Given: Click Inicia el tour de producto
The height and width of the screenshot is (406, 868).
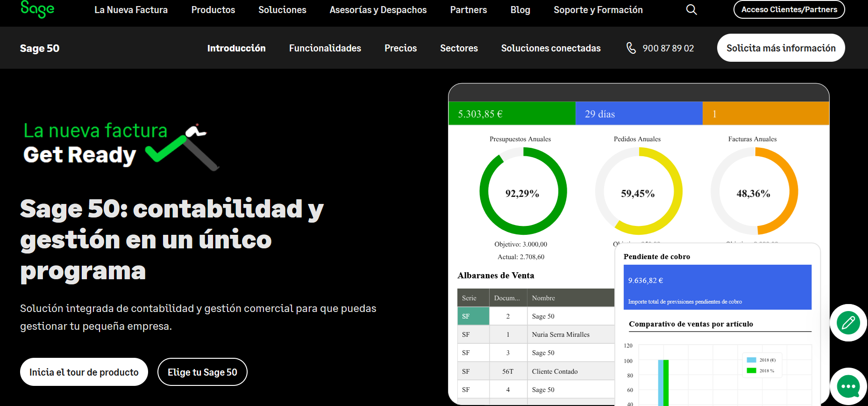Looking at the screenshot, I should pyautogui.click(x=84, y=372).
